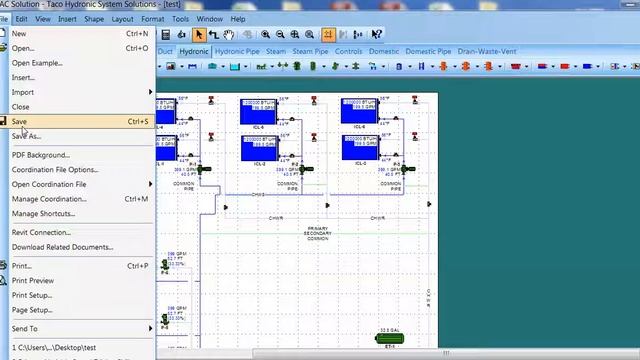Viewport: 640px width, 360px height.
Task: Select the arrow pointer tool
Action: [x=199, y=35]
